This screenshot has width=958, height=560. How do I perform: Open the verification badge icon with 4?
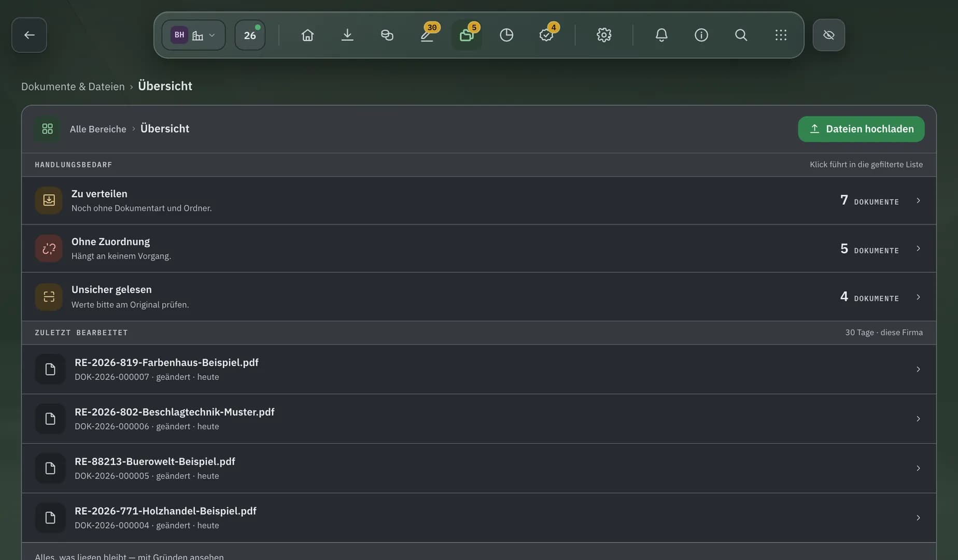(546, 35)
